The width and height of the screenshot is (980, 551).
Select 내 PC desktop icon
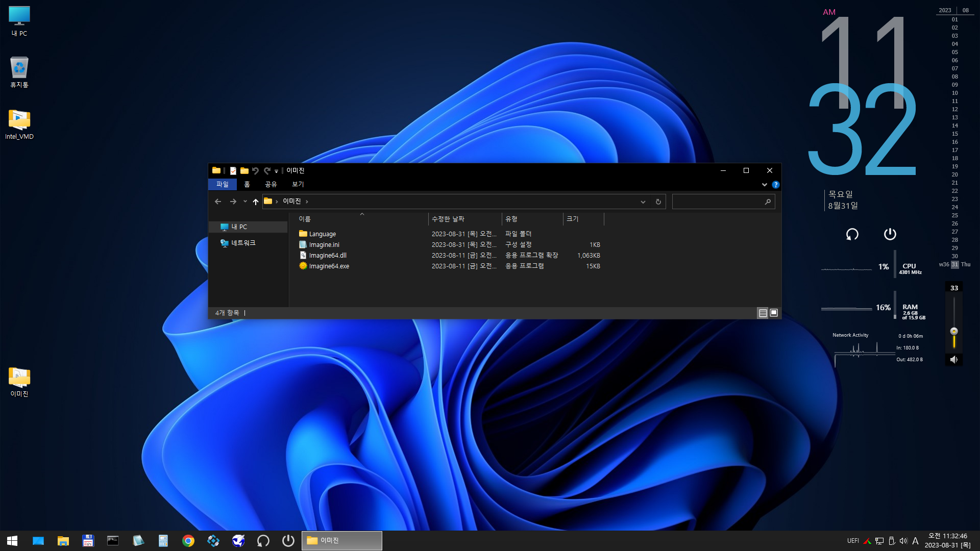(x=19, y=21)
